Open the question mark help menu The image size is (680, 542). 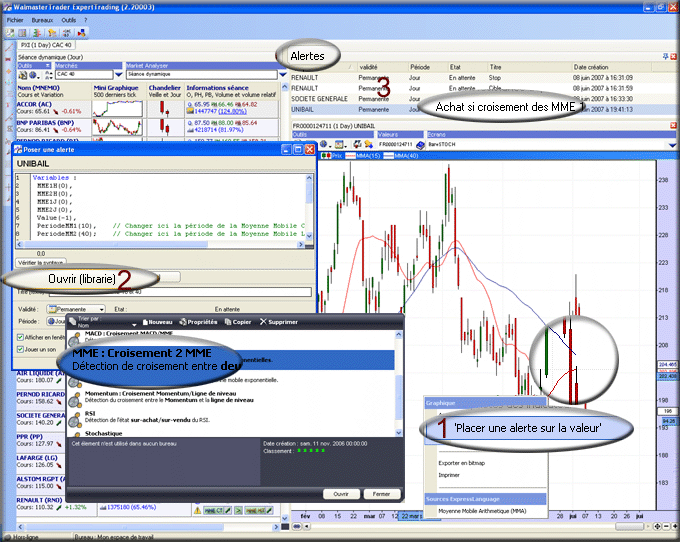click(85, 20)
